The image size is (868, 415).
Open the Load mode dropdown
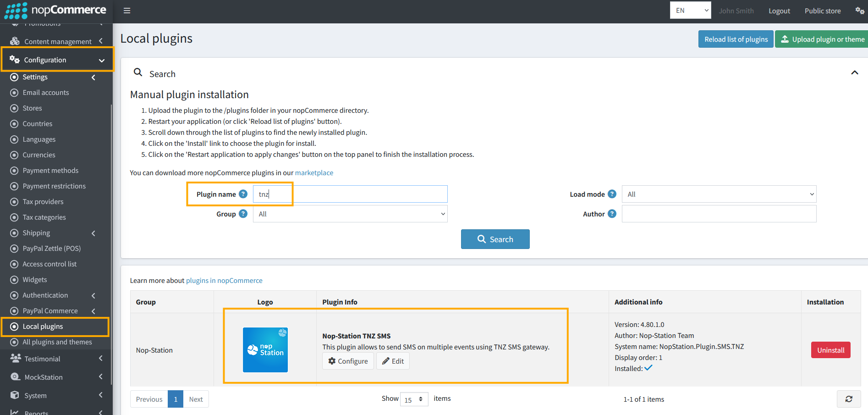719,194
